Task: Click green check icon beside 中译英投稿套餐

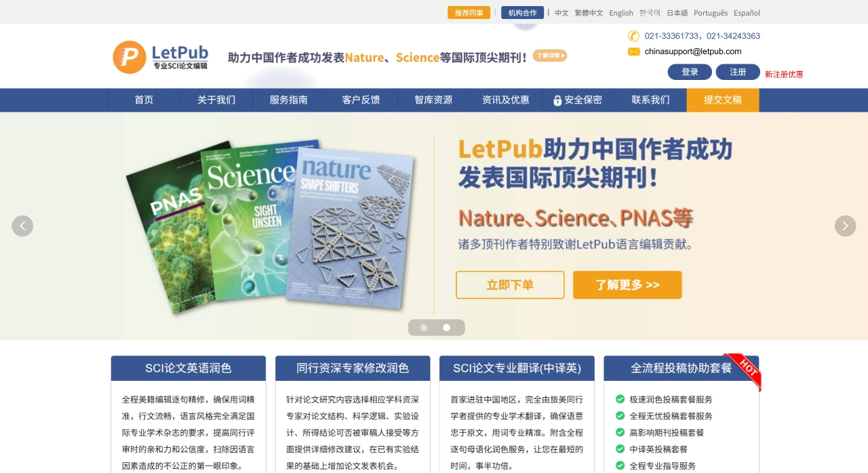Action: [620, 449]
